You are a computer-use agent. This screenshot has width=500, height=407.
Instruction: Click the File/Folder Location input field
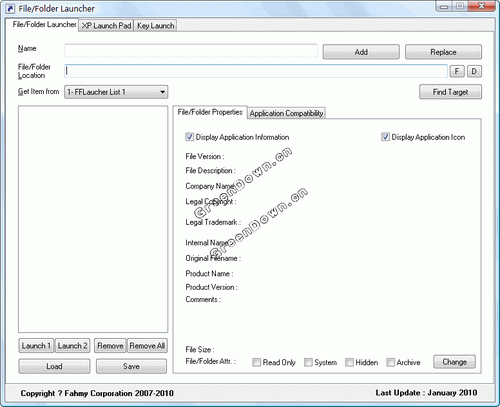click(256, 71)
